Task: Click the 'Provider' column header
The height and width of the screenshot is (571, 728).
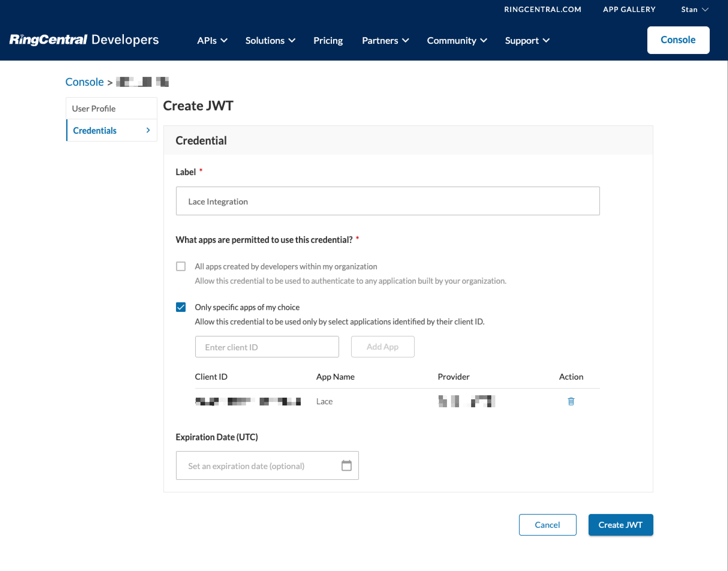Action: tap(454, 376)
